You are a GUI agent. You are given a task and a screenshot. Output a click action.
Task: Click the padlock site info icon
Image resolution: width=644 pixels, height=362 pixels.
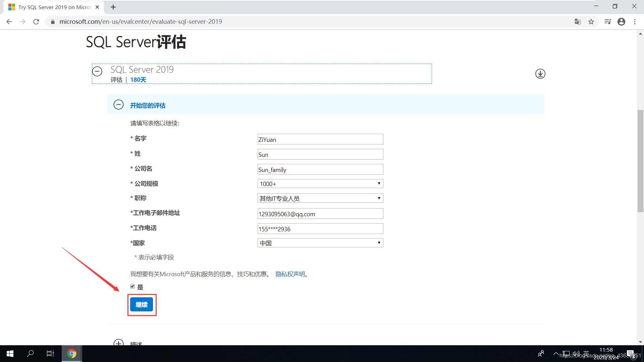coord(53,22)
